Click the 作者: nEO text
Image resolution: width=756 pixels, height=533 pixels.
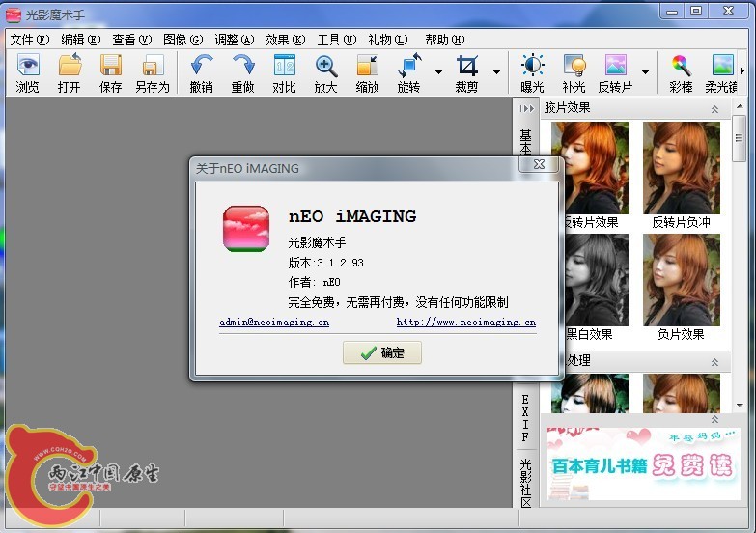point(315,282)
